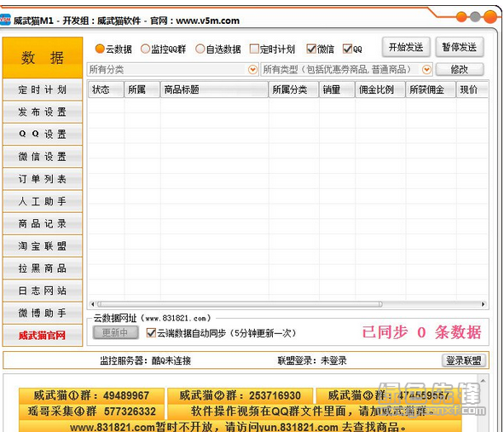Viewport: 504px width, 432px height.
Task: Open the 人工助手 sidebar item
Action: pos(43,201)
